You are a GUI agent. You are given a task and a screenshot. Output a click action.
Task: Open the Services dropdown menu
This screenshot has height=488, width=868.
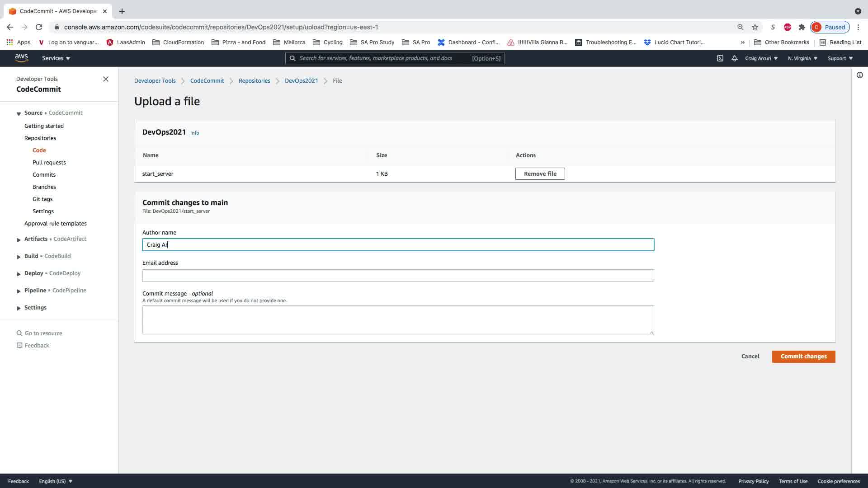[56, 58]
